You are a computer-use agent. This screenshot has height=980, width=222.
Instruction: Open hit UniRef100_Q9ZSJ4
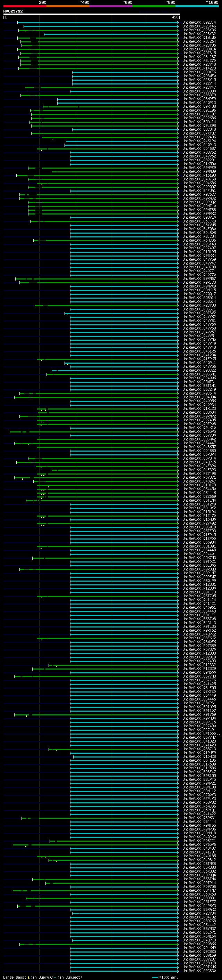click(199, 23)
